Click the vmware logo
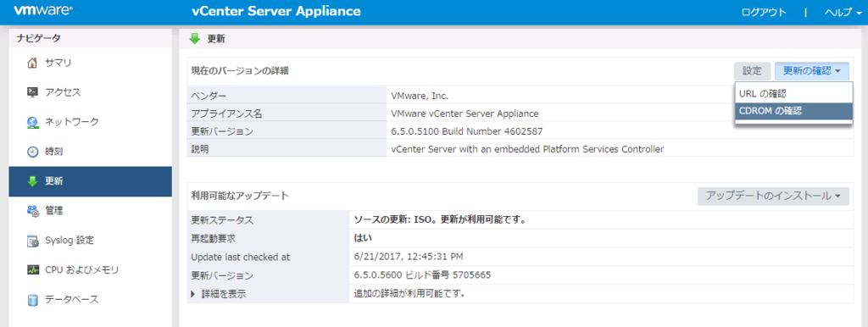 coord(43,10)
